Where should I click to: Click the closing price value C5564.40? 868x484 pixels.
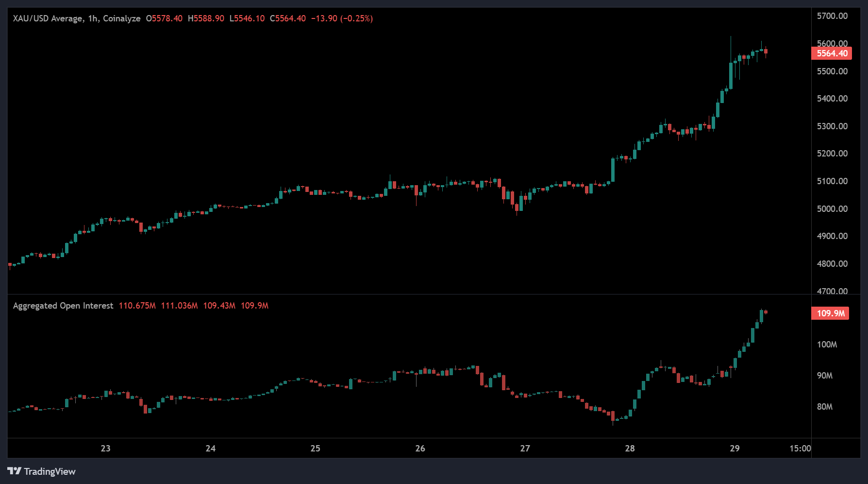[x=288, y=18]
